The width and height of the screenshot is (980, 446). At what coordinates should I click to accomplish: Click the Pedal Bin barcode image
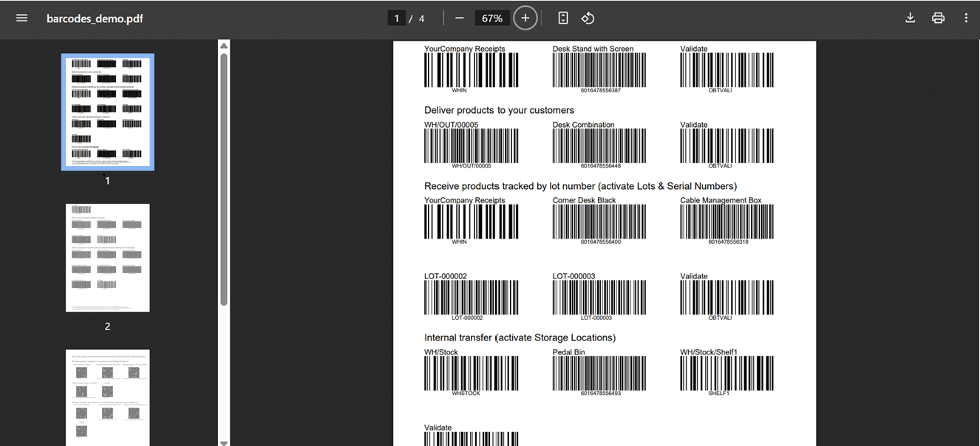pos(599,374)
